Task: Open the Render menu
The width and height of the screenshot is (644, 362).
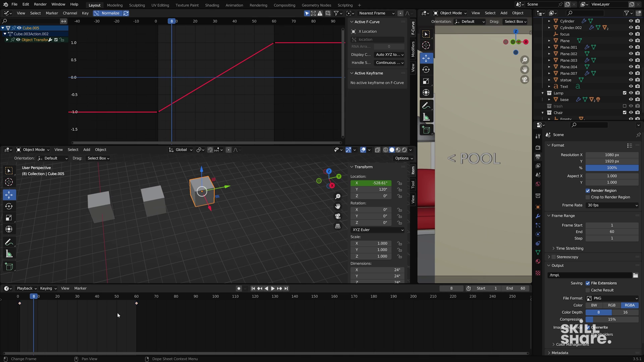Action: pos(40,4)
